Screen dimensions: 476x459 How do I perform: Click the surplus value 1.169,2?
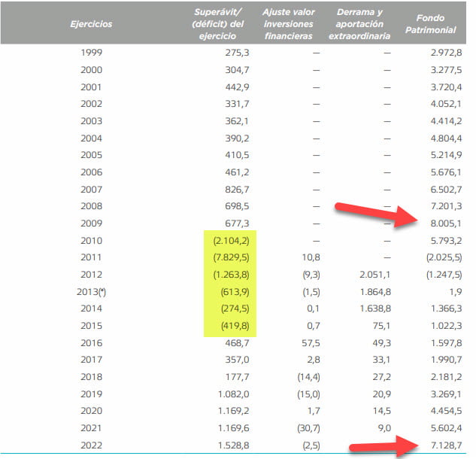(x=234, y=411)
